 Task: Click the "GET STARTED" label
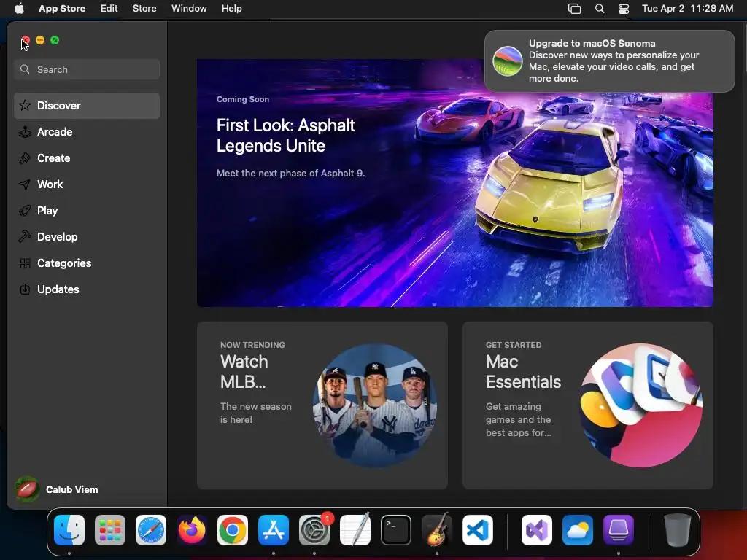[514, 345]
